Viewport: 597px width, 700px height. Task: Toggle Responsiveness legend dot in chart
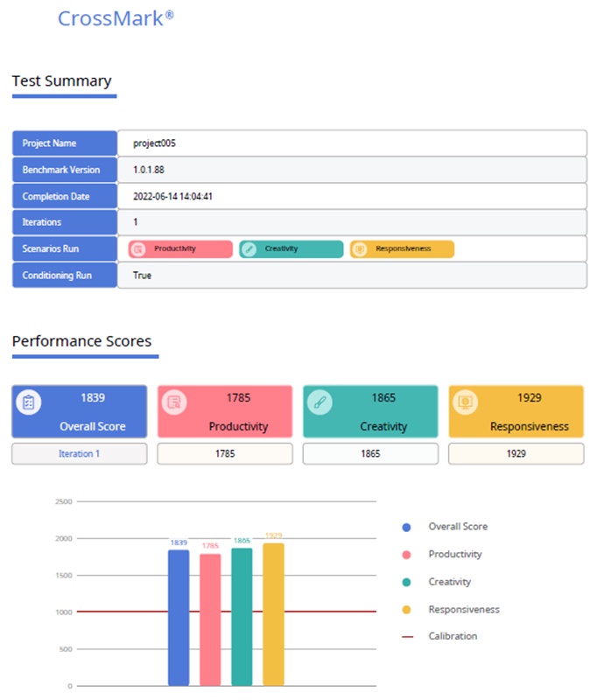[406, 610]
